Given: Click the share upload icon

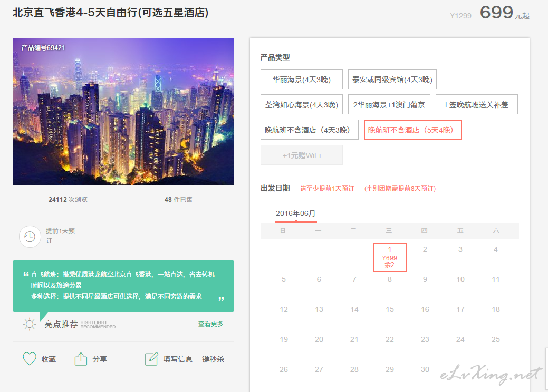Looking at the screenshot, I should coord(81,359).
